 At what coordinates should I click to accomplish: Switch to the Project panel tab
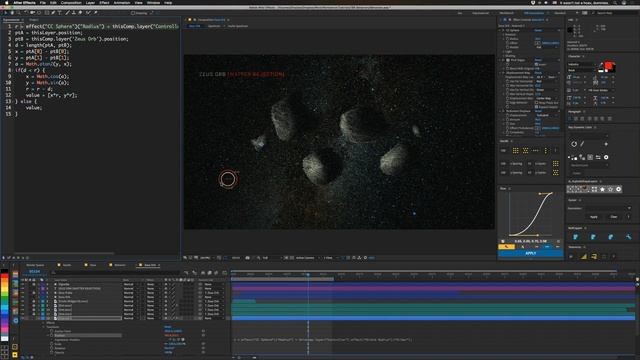click(x=33, y=20)
